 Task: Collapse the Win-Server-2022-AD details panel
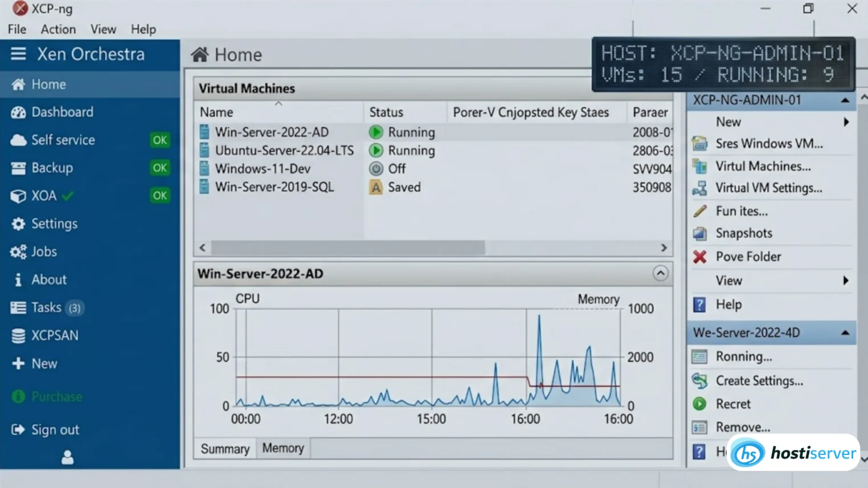[660, 274]
